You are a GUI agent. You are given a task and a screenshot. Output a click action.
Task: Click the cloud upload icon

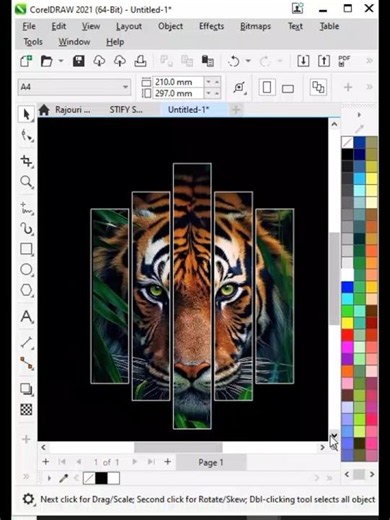pyautogui.click(x=120, y=61)
